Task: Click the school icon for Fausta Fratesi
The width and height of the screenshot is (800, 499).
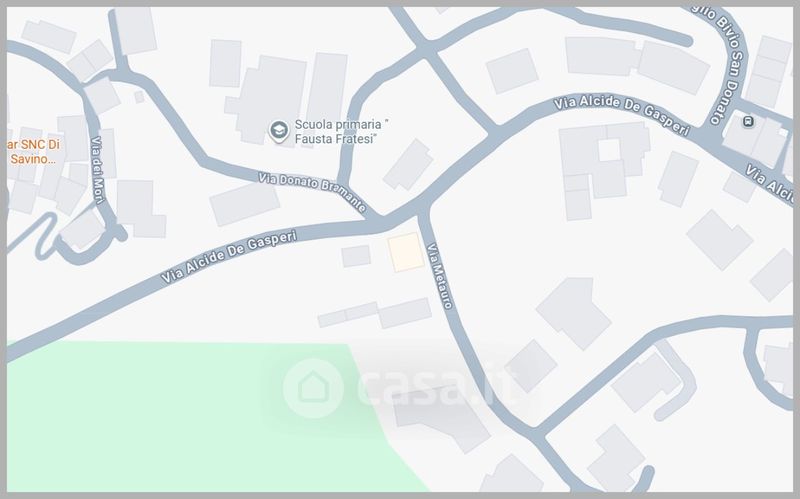Action: (279, 131)
